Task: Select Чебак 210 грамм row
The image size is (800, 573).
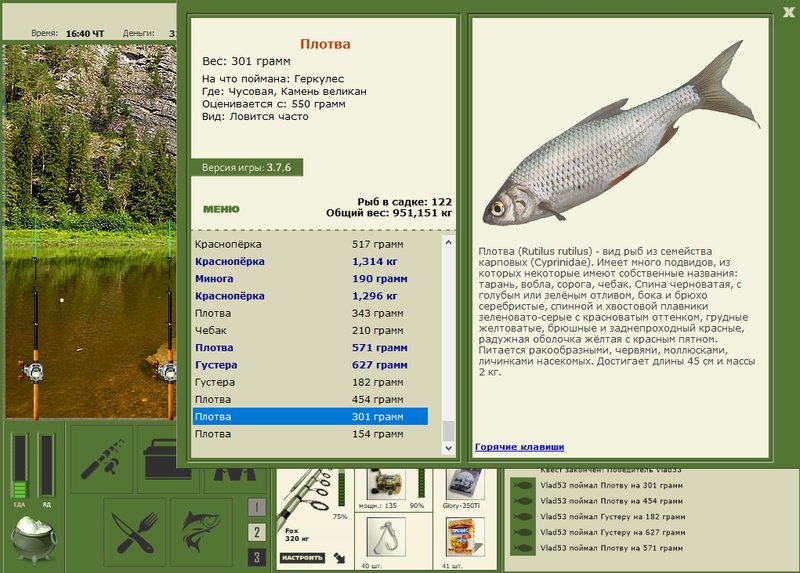Action: tap(310, 331)
